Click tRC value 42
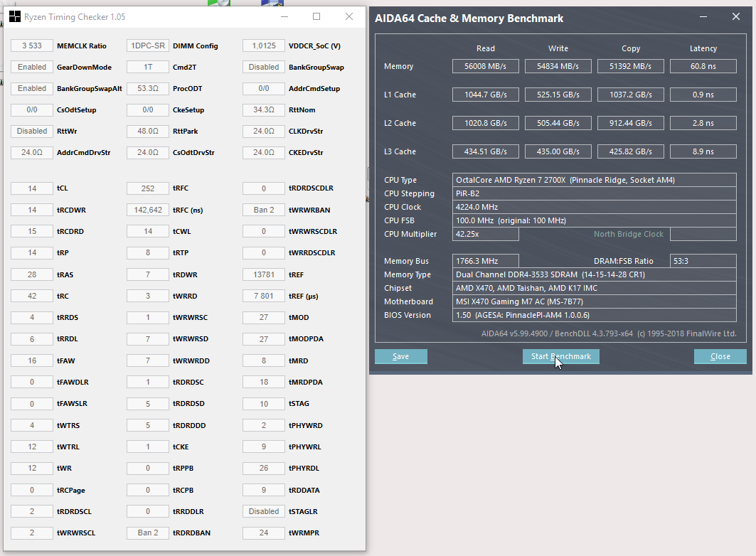 pos(32,296)
